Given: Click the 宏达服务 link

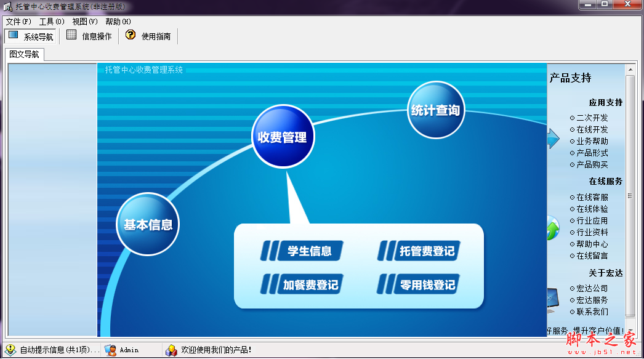Looking at the screenshot, I should tap(592, 301).
